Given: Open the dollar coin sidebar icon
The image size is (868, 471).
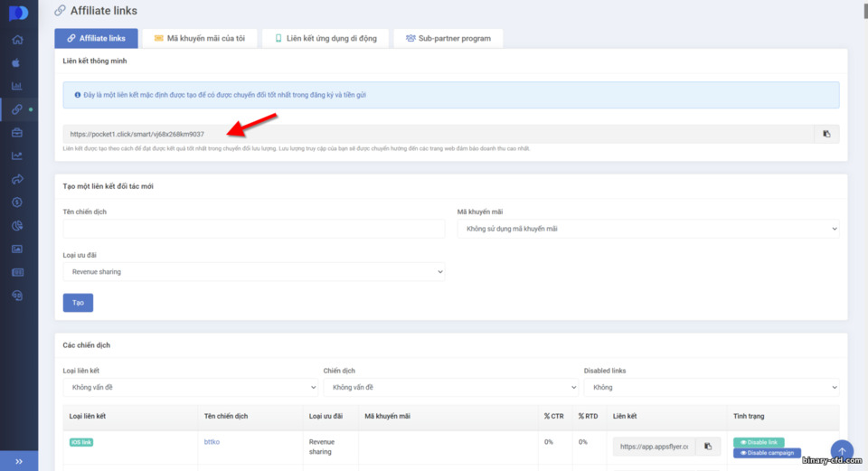Looking at the screenshot, I should 17,203.
